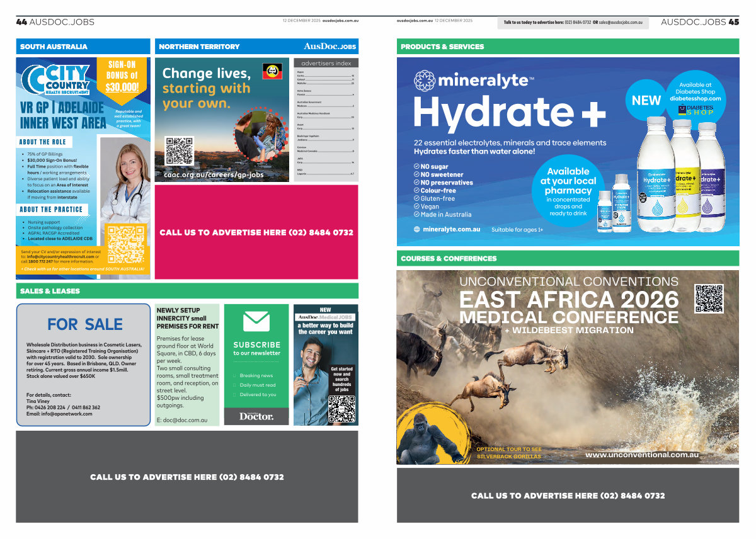Click the QR code in City Country ad
Viewport: 756px width, 539px height.
click(x=126, y=244)
